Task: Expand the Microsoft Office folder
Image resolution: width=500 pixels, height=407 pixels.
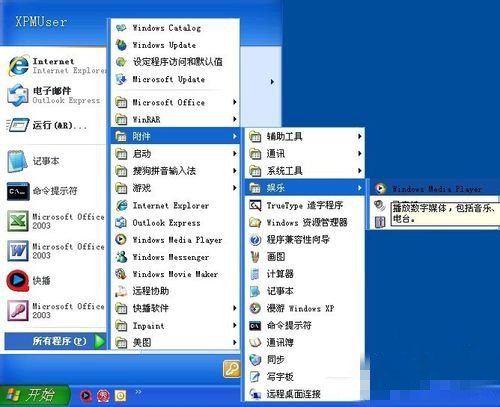Action: pyautogui.click(x=175, y=102)
